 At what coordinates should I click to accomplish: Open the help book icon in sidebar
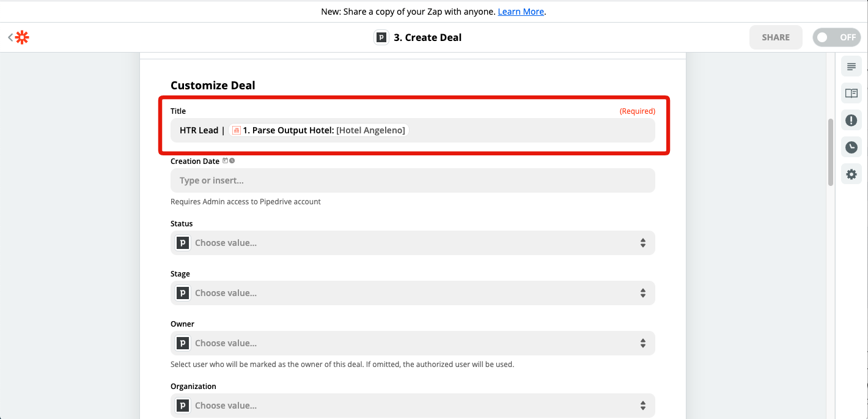click(x=851, y=93)
